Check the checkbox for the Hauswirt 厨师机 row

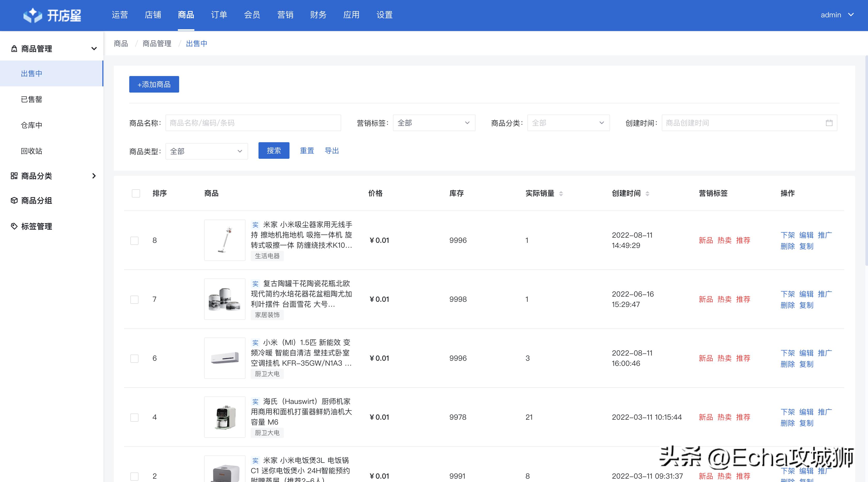[x=134, y=417]
